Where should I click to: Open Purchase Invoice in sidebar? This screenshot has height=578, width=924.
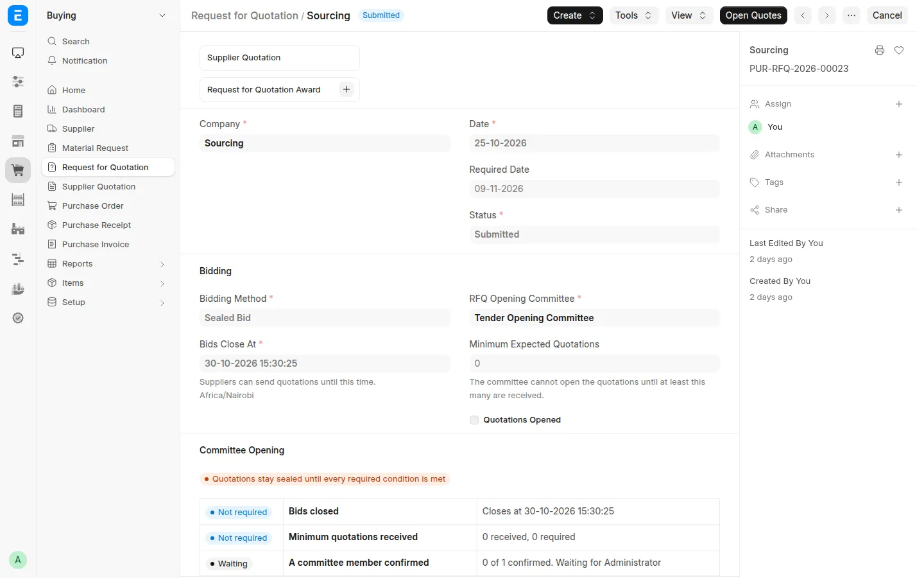[x=108, y=244]
